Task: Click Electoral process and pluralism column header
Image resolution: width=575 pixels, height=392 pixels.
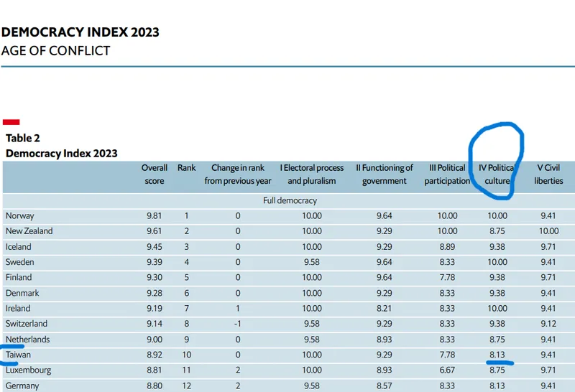Action: (x=311, y=174)
